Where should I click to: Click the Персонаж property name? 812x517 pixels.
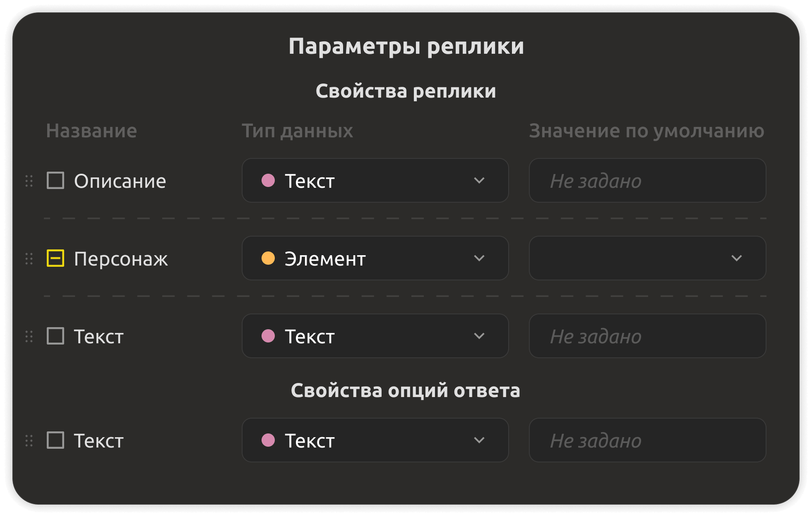(121, 259)
